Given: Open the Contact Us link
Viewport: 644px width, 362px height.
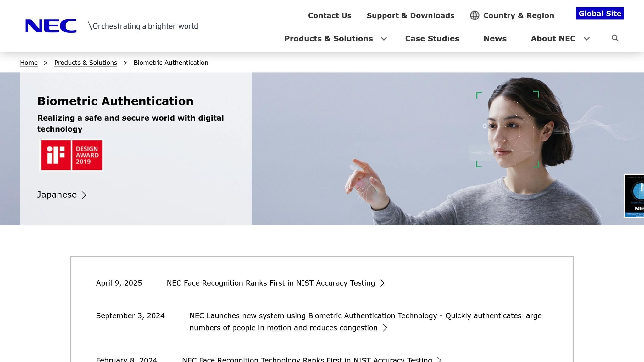Looking at the screenshot, I should click(330, 15).
